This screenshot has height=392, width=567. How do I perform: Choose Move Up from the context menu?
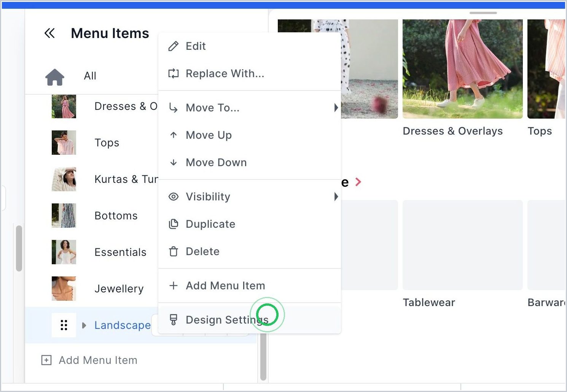click(x=250, y=135)
